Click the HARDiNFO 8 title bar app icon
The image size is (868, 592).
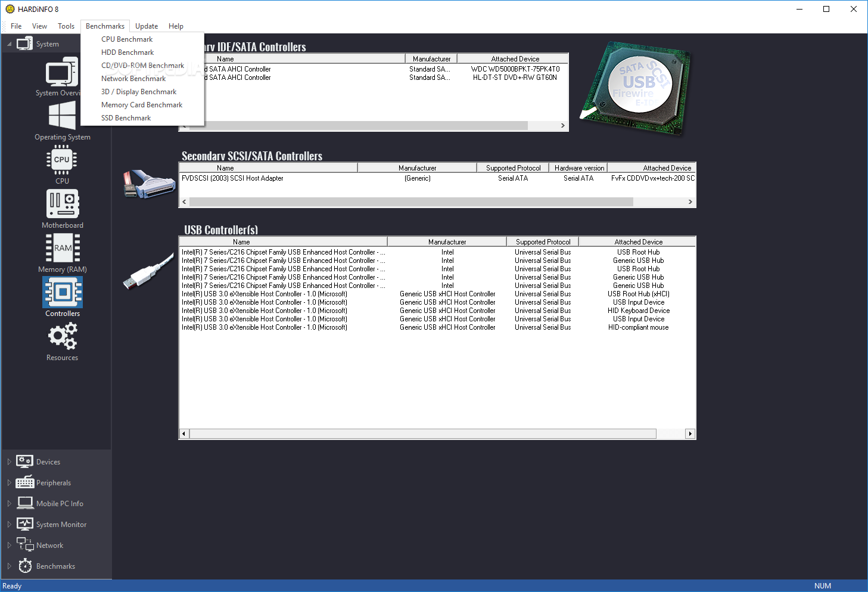click(x=10, y=9)
